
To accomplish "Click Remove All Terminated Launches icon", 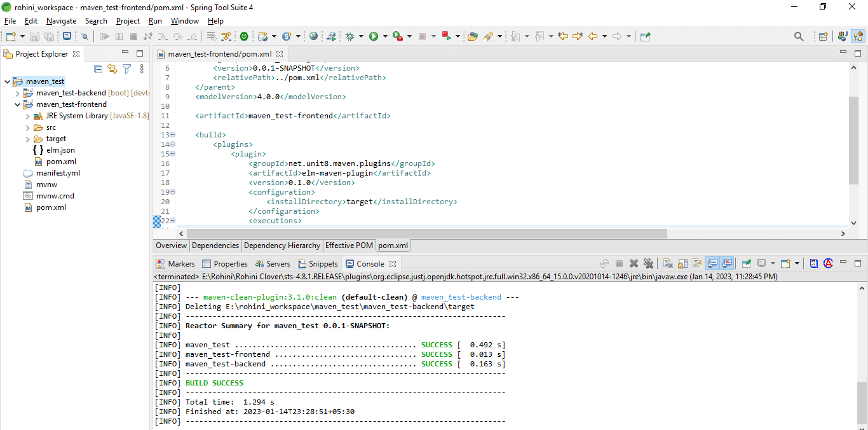I will (648, 263).
